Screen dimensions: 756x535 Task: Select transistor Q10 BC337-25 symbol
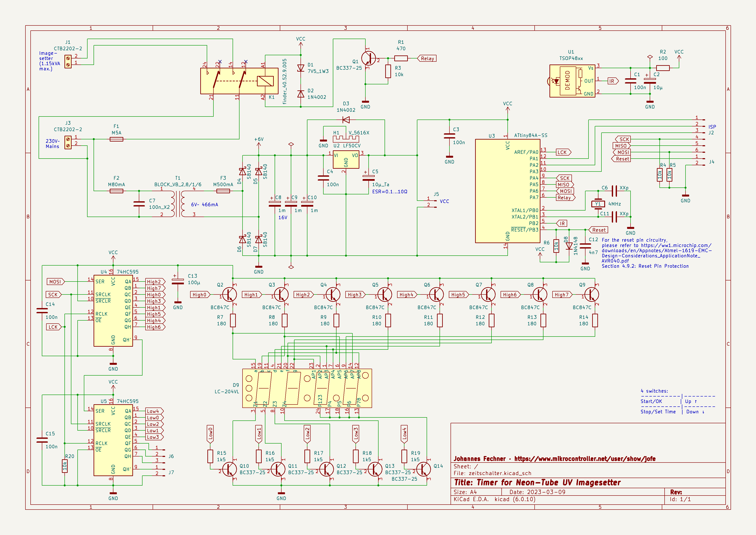(230, 469)
